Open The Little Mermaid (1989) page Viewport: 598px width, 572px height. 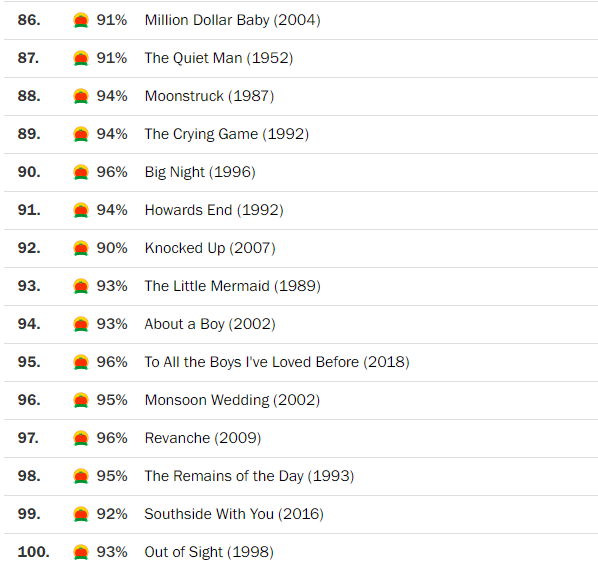[x=233, y=286]
